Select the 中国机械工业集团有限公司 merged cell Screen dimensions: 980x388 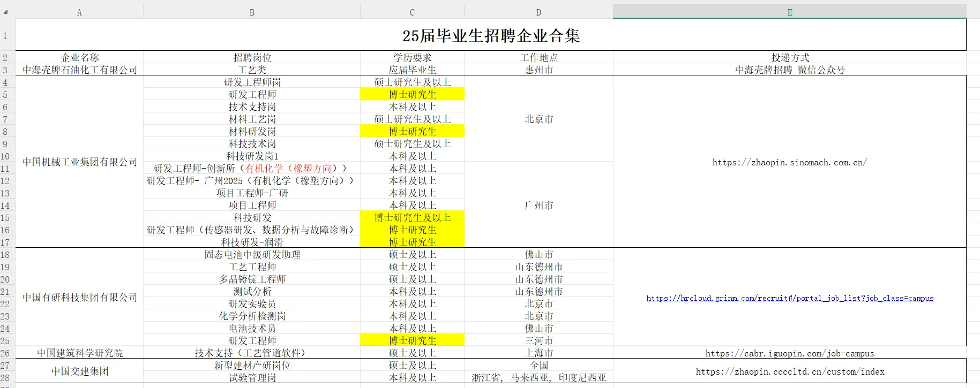tap(80, 162)
